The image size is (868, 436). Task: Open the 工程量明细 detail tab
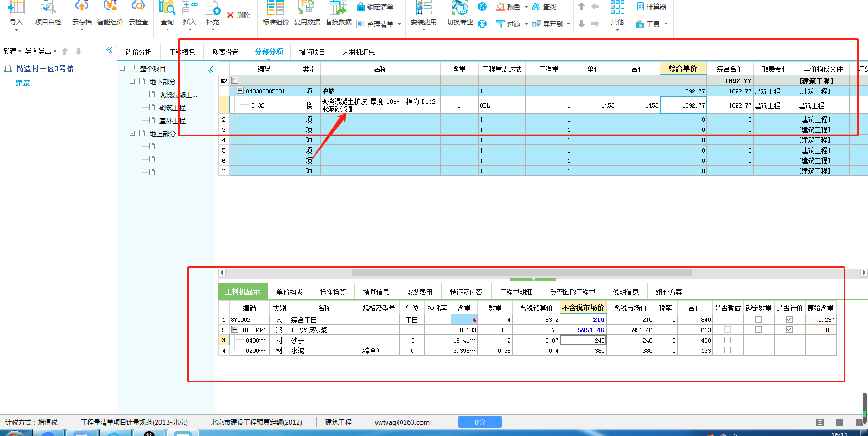(516, 292)
